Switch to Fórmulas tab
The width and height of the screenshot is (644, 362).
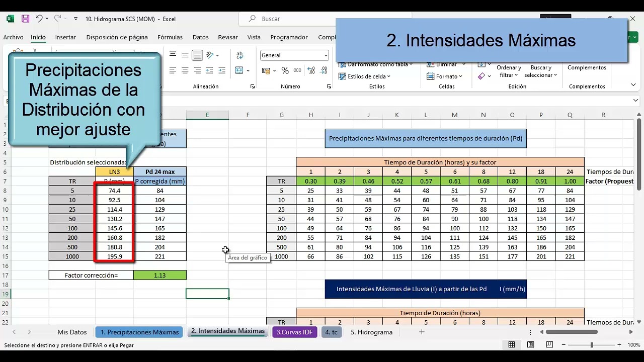coord(170,37)
